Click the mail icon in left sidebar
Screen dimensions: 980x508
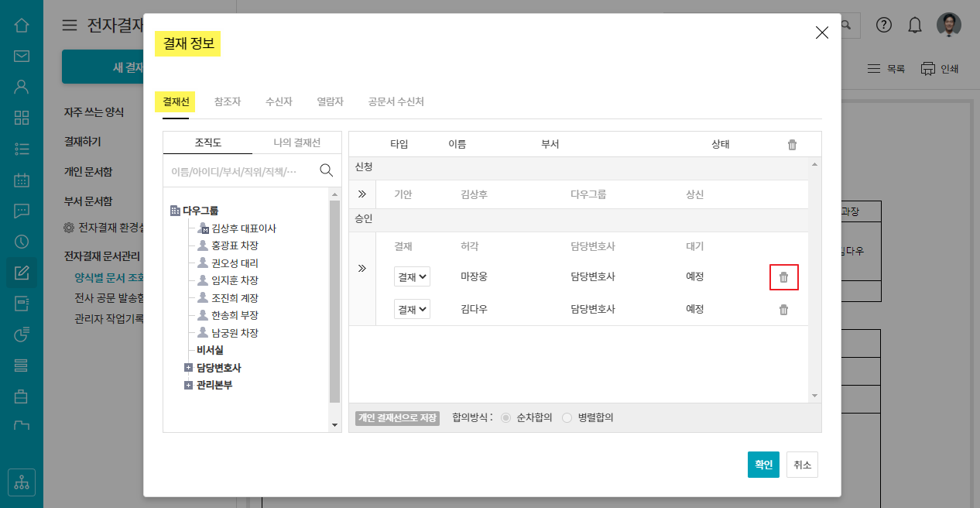22,56
